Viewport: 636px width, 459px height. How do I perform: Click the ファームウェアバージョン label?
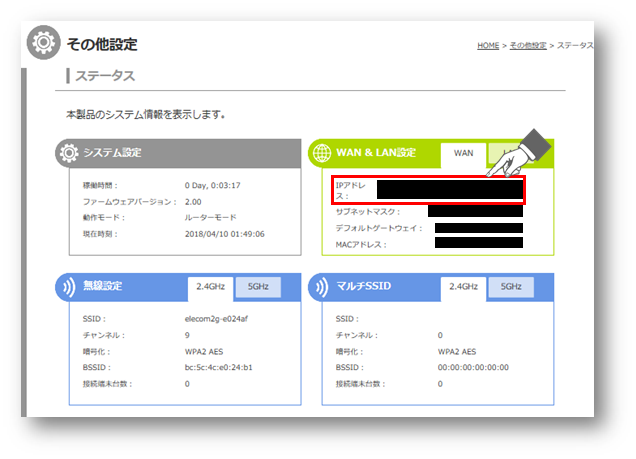[130, 202]
